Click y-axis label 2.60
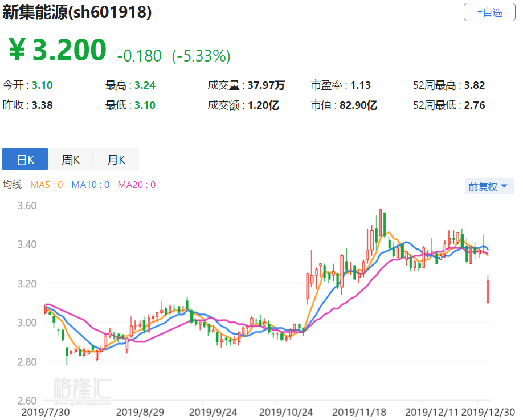The height and width of the screenshot is (420, 523). [27, 401]
